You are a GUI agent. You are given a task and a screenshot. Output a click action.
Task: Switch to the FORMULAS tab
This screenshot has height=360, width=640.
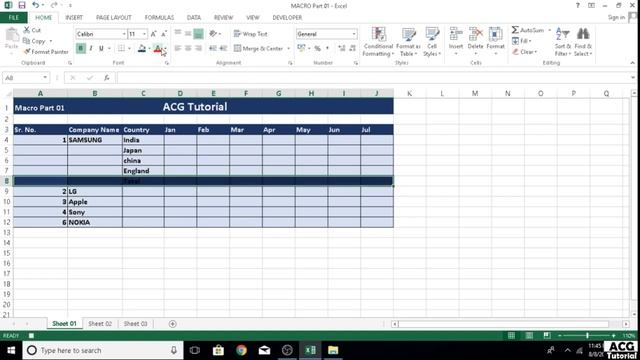(x=159, y=18)
